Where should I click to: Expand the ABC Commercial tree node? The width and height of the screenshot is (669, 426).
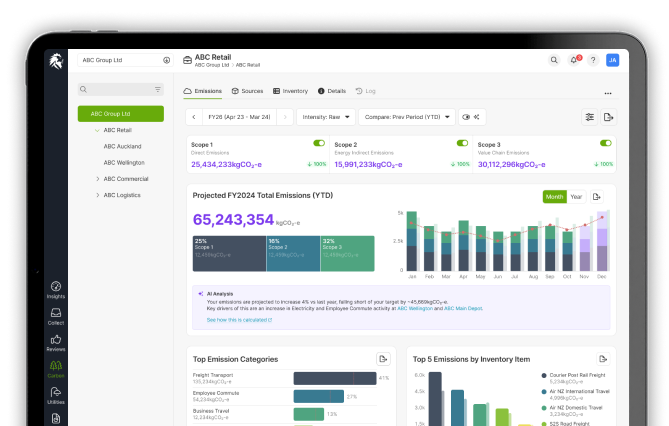coord(97,179)
